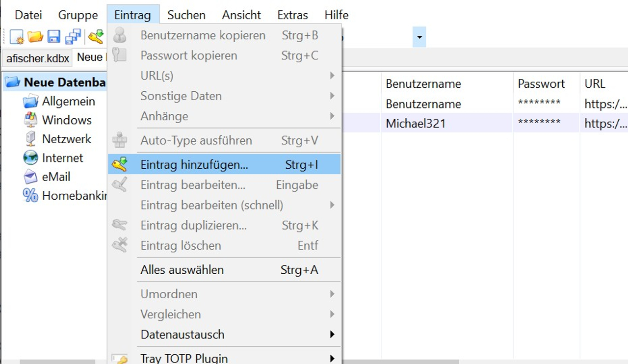Click the New database toolbar icon
This screenshot has height=364, width=628.
17,37
